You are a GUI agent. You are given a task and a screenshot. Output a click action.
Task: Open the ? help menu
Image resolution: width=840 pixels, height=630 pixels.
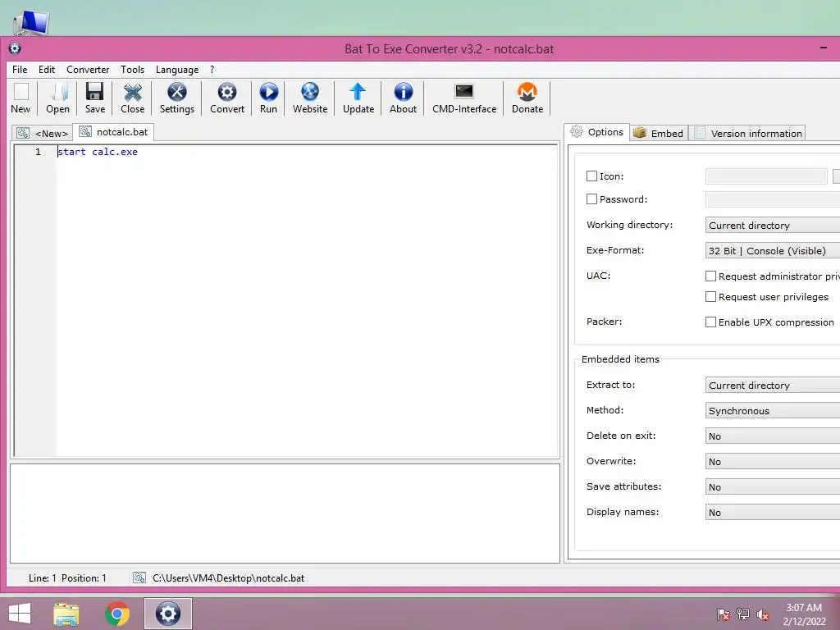pos(212,70)
